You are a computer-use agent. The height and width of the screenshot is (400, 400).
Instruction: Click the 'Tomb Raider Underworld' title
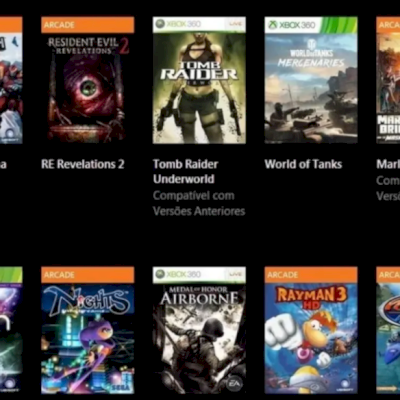click(185, 171)
